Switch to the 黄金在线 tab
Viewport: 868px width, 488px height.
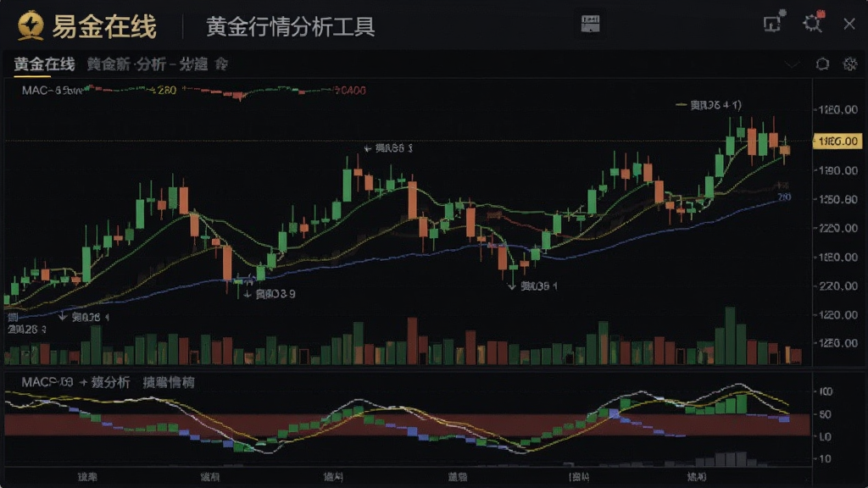tap(44, 64)
